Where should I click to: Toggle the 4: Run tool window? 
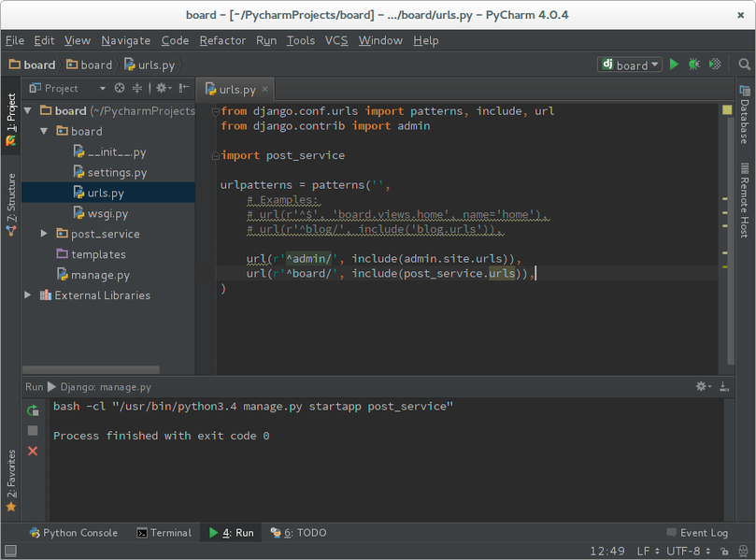[232, 533]
